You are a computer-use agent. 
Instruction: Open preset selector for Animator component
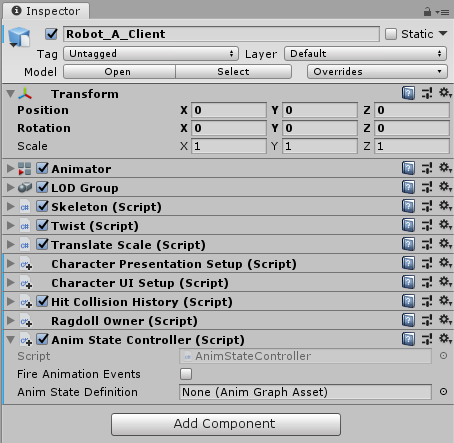pos(427,168)
